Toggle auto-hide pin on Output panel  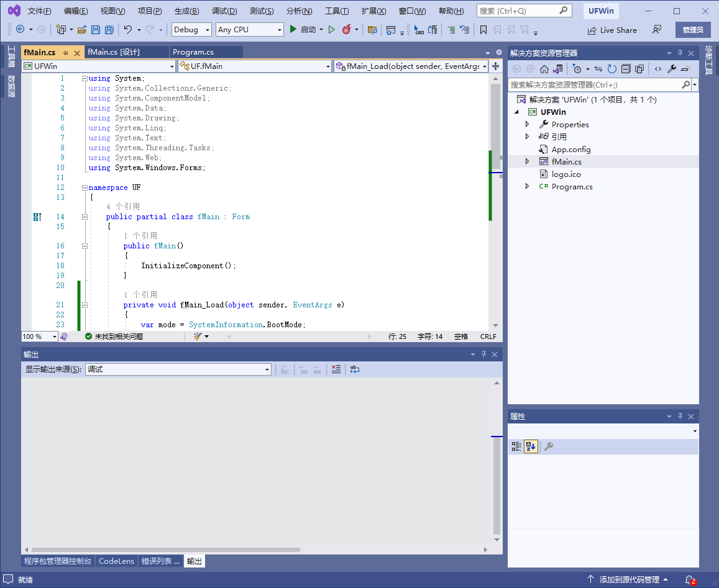483,355
